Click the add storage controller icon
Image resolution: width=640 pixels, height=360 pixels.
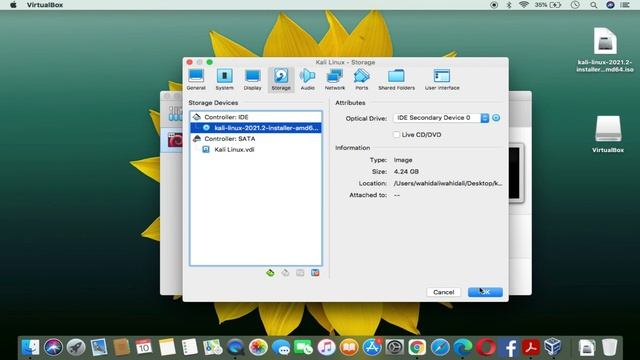point(270,273)
